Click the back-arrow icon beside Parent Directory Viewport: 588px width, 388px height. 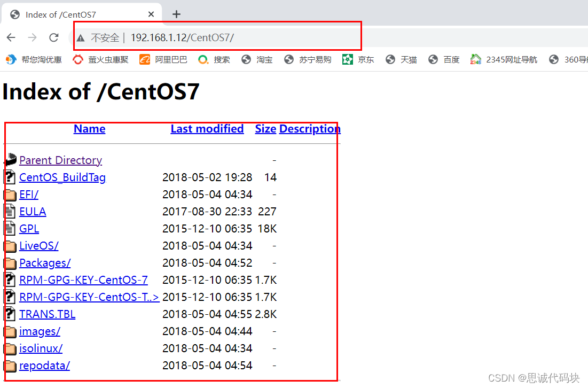pyautogui.click(x=11, y=160)
